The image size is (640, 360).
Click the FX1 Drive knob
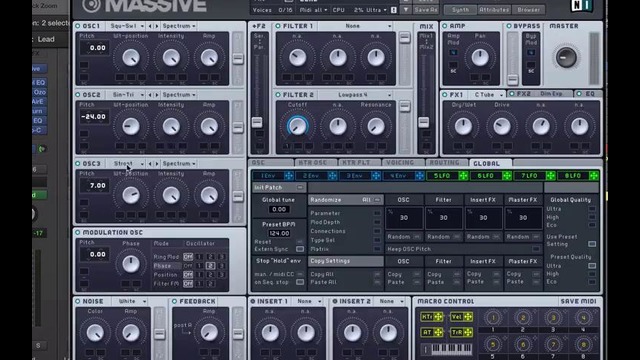502,126
